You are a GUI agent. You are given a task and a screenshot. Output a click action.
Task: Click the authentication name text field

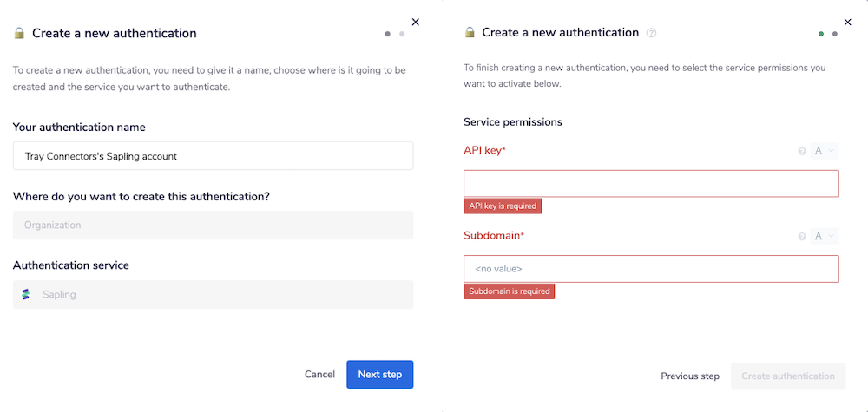(x=213, y=156)
